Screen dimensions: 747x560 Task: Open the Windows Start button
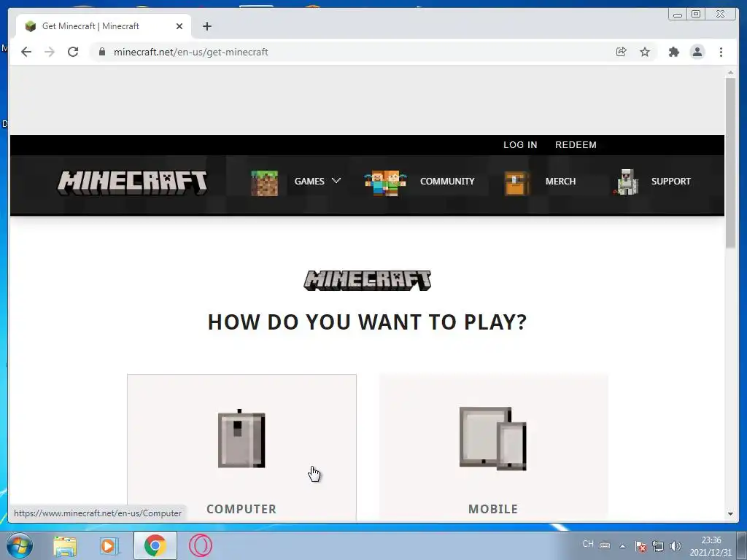point(19,545)
